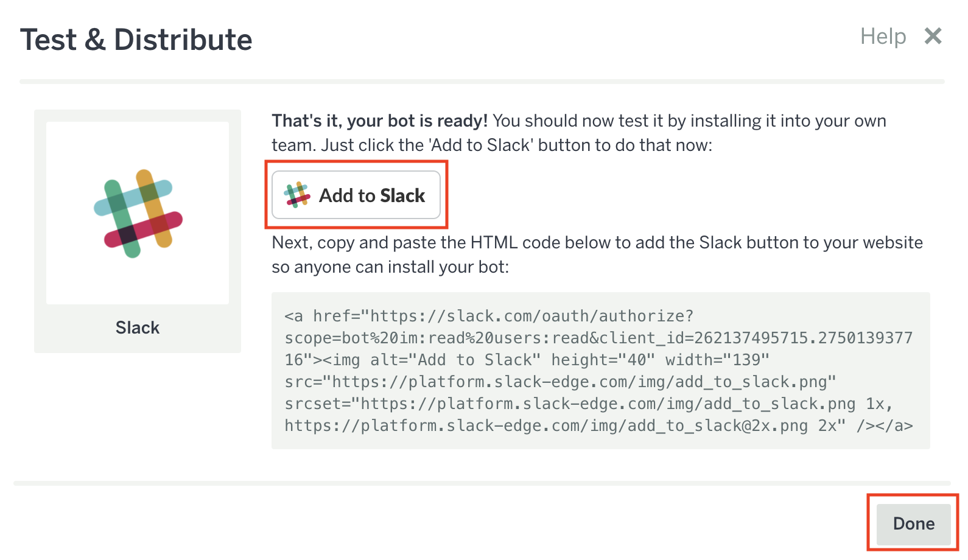Click the "team. Just click the" instruction line
This screenshot has height=560, width=968.
491,145
